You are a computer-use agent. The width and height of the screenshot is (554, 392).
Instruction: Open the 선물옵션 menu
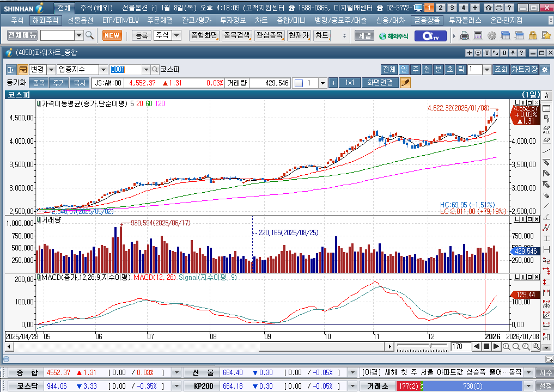tap(80, 21)
